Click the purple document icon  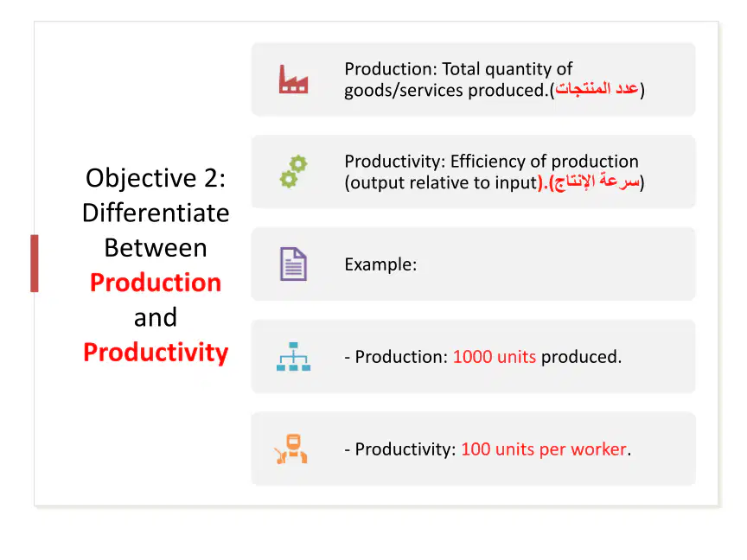coord(293,264)
